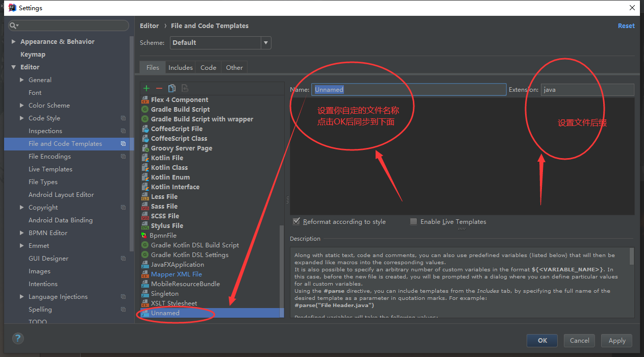
Task: Switch to the Code tab
Action: (208, 67)
